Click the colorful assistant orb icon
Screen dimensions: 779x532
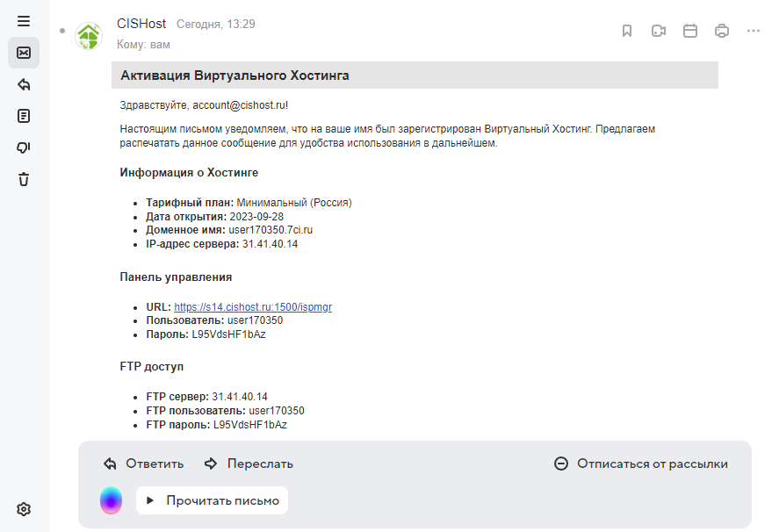click(x=111, y=500)
